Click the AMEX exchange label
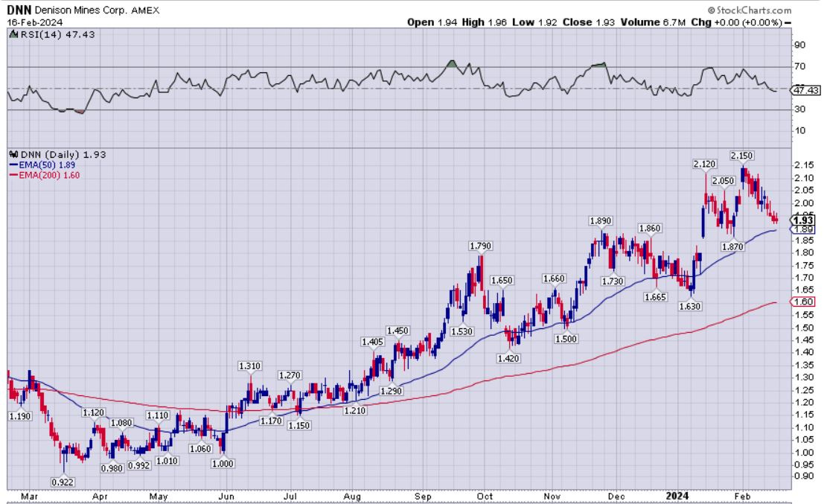 click(145, 10)
